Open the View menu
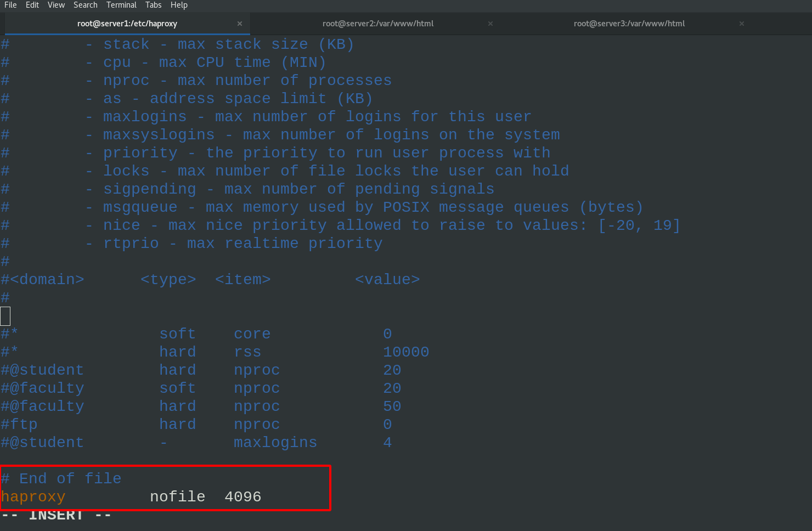The image size is (812, 531). click(56, 5)
